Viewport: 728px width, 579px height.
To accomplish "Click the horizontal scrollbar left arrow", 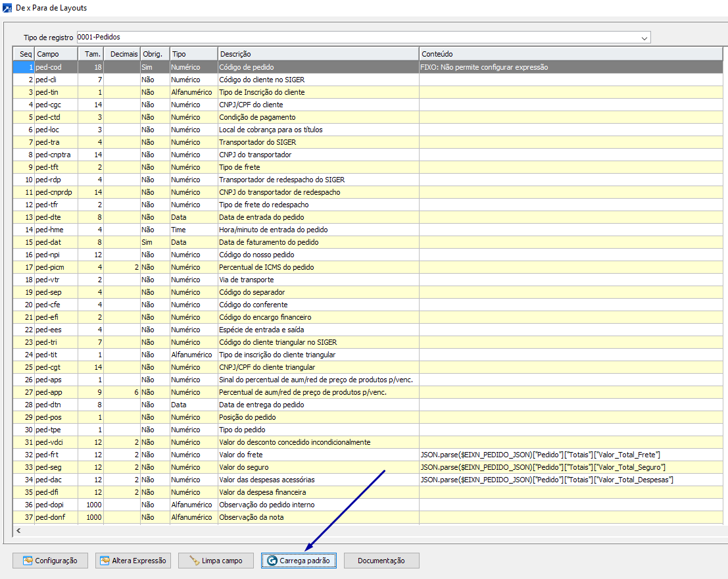I will (x=18, y=530).
